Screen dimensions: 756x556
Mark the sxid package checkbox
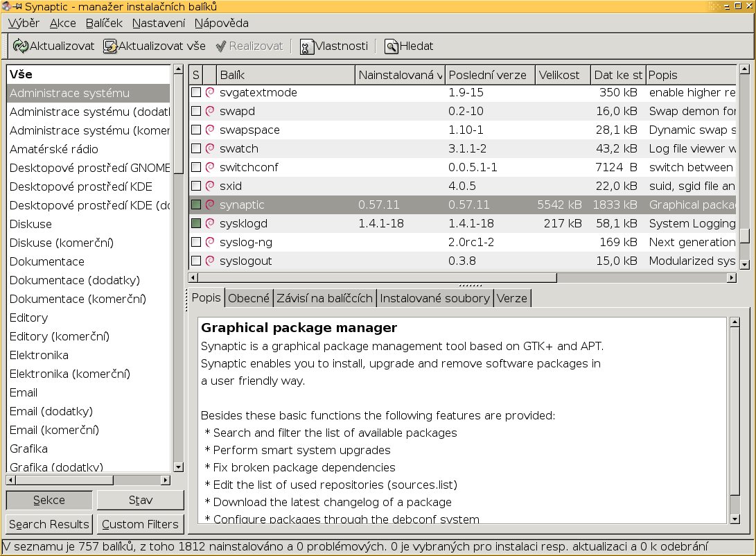pyautogui.click(x=195, y=186)
